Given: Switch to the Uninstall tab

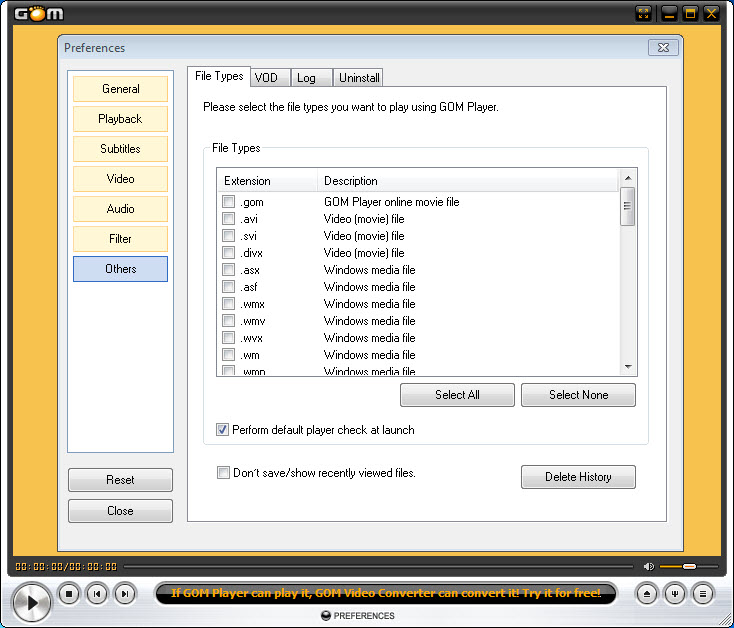Looking at the screenshot, I should (x=359, y=78).
